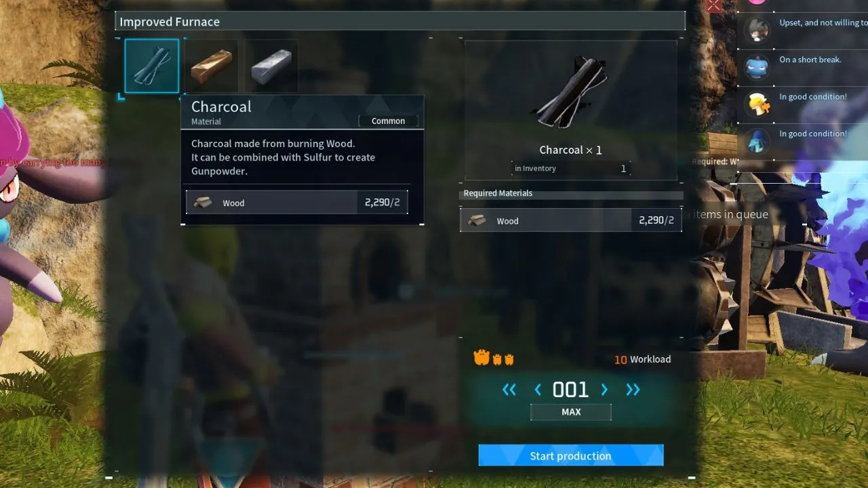
Task: Jump quantity up with double right arrows
Action: click(633, 390)
